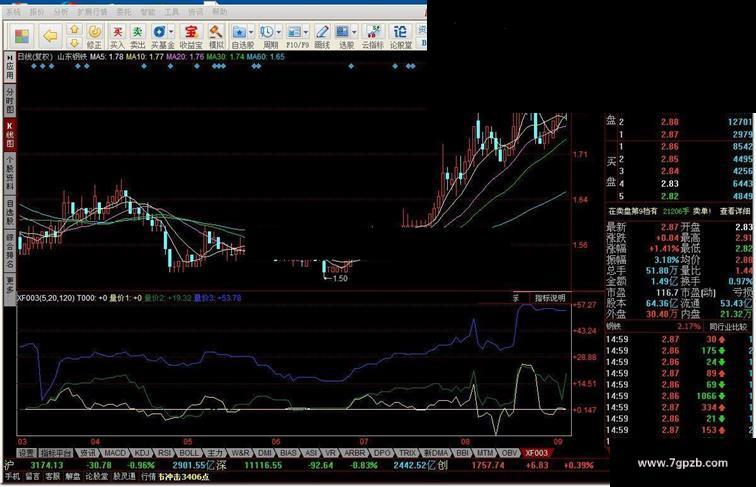Expand the F10/F9 dropdown arrow
Image resolution: width=756 pixels, height=487 pixels.
click(306, 32)
